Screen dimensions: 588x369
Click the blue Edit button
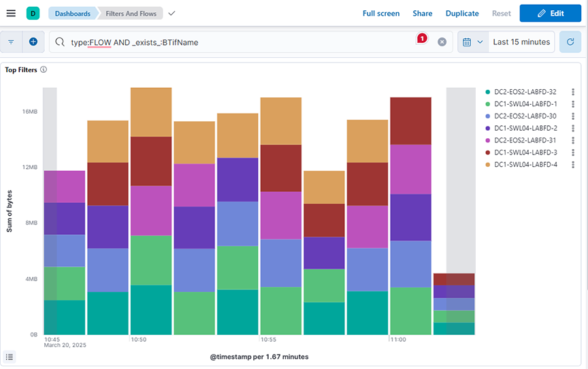pos(551,13)
